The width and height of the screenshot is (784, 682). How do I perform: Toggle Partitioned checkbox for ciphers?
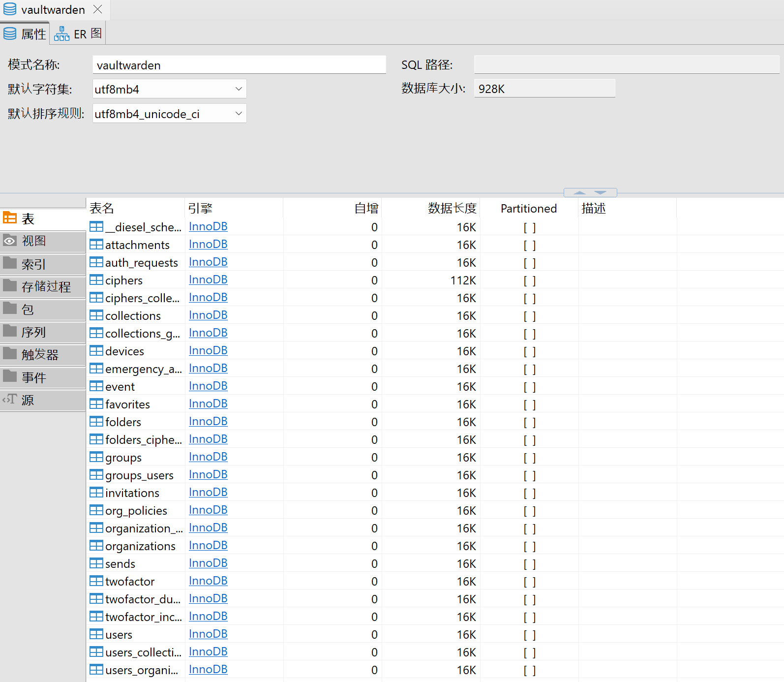pyautogui.click(x=530, y=280)
